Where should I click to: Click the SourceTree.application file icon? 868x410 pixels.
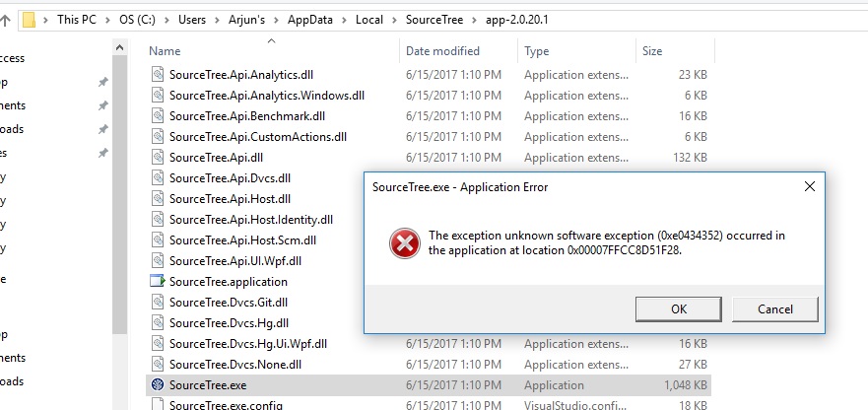point(158,282)
